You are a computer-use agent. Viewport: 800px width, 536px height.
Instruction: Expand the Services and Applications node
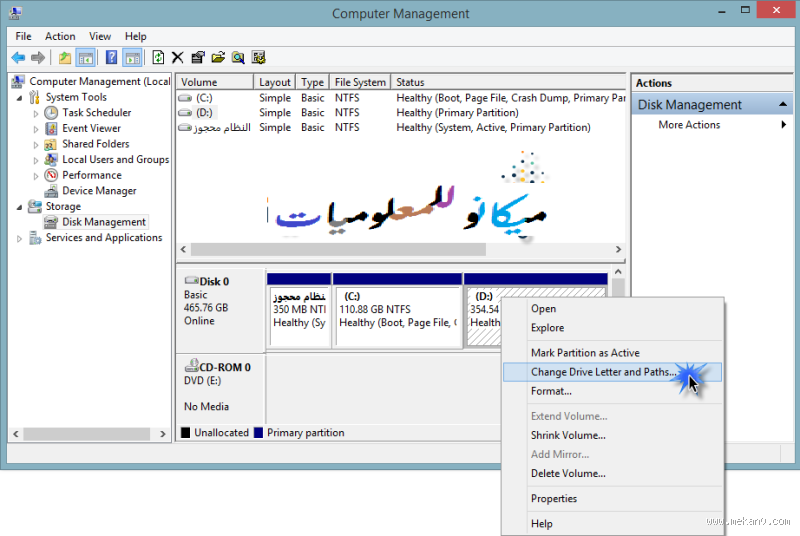[19, 238]
